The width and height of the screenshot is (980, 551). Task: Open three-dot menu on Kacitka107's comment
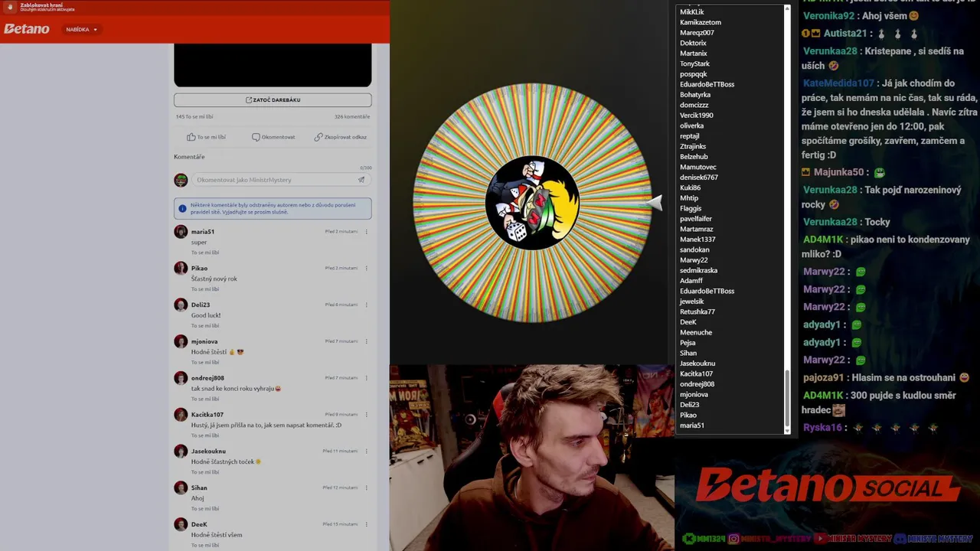(366, 414)
